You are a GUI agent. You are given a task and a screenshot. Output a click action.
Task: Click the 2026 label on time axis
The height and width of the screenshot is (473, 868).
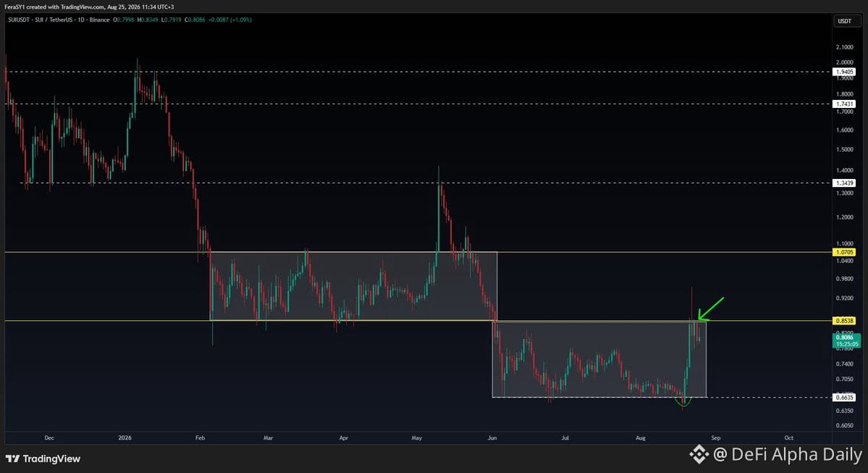tap(125, 438)
